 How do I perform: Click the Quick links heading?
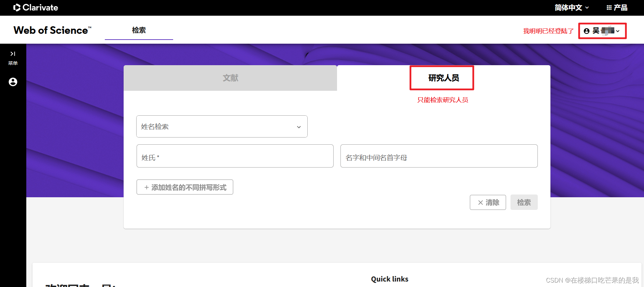(x=390, y=279)
